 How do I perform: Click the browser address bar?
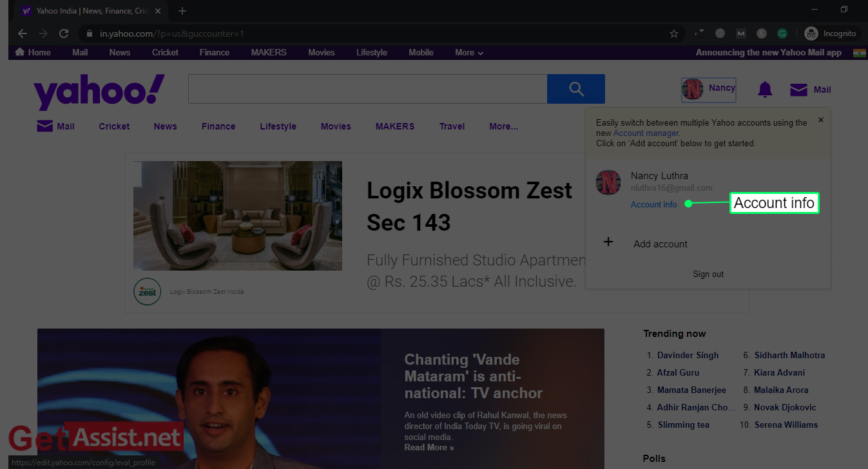(x=380, y=33)
